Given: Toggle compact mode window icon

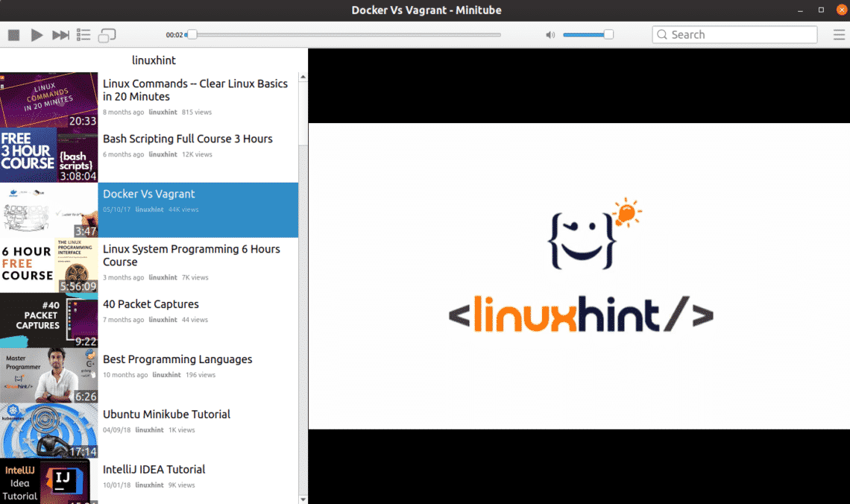Looking at the screenshot, I should pyautogui.click(x=107, y=35).
